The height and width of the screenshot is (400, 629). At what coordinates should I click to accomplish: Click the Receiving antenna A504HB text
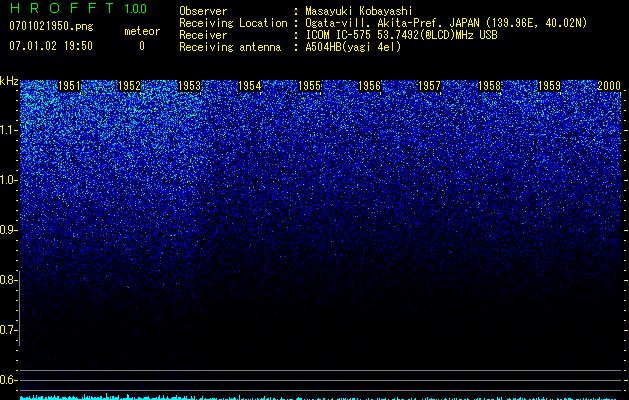pyautogui.click(x=353, y=47)
